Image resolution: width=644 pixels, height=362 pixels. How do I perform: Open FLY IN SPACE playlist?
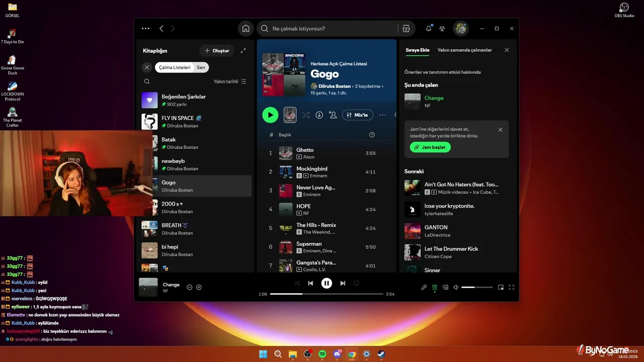pyautogui.click(x=196, y=122)
